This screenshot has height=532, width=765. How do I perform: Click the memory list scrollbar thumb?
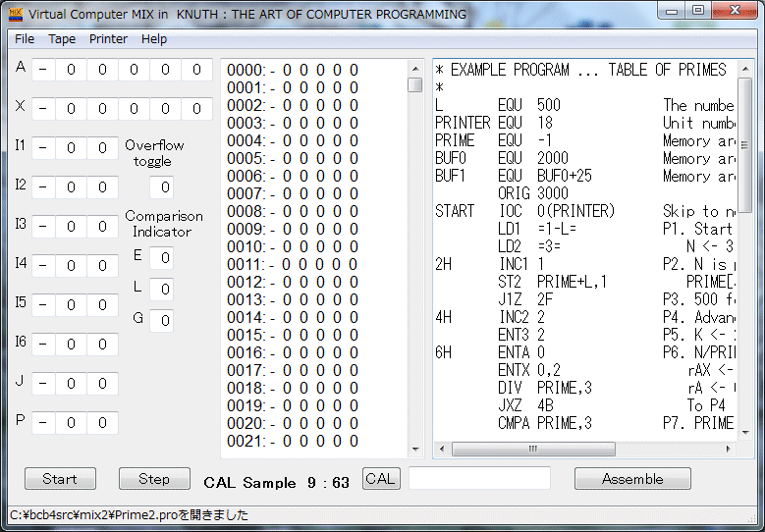tap(415, 84)
